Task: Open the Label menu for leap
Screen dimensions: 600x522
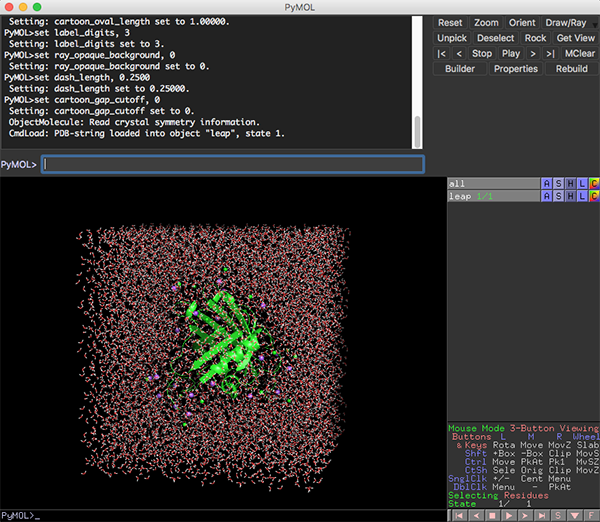Action: (x=583, y=197)
